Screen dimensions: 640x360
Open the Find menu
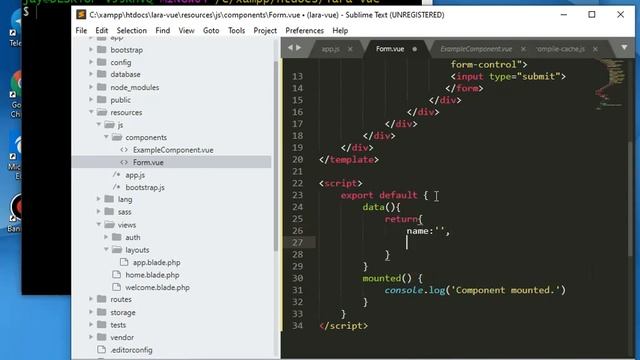(162, 31)
